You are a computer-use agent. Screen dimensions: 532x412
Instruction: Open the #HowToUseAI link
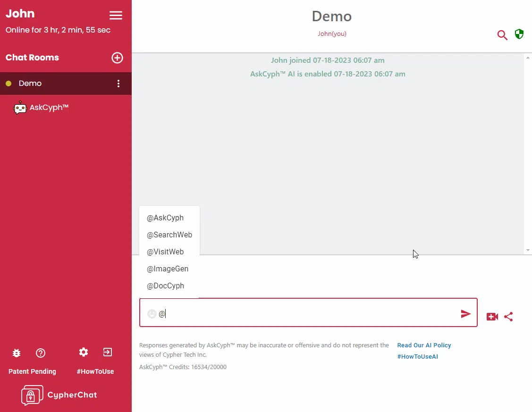pos(417,356)
